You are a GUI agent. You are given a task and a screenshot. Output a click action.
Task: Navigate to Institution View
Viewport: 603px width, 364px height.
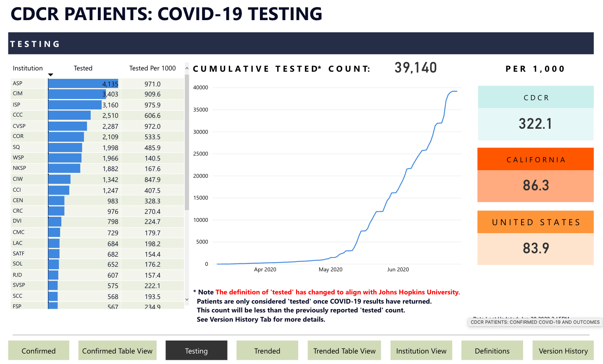(421, 351)
